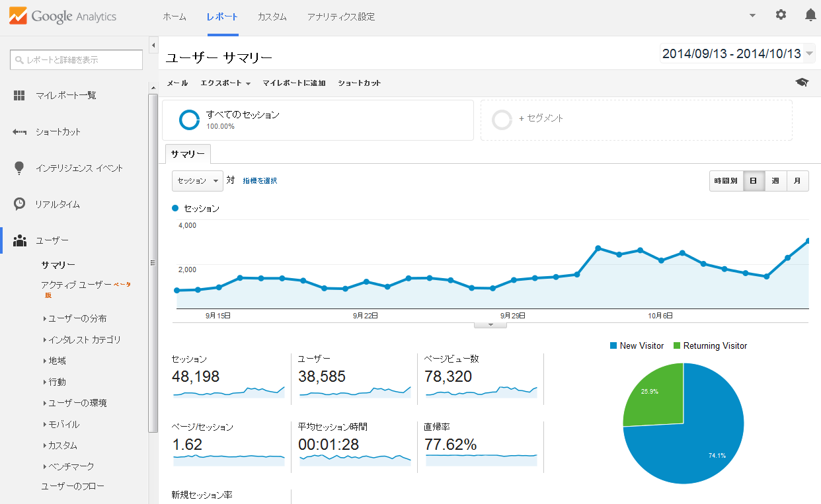
Task: Click the Users people icon in sidebar
Action: point(19,240)
